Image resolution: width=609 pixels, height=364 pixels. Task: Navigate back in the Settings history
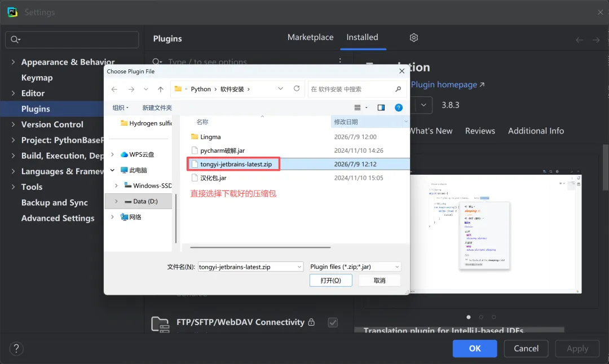[x=580, y=40]
